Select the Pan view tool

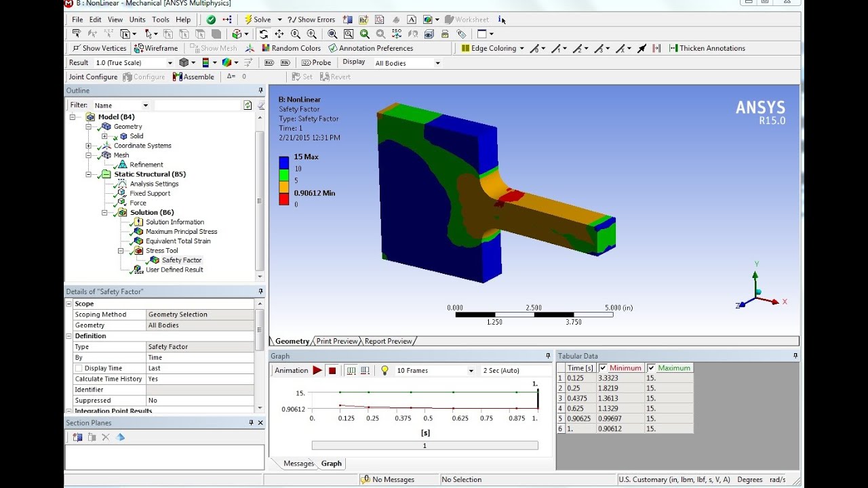[279, 34]
